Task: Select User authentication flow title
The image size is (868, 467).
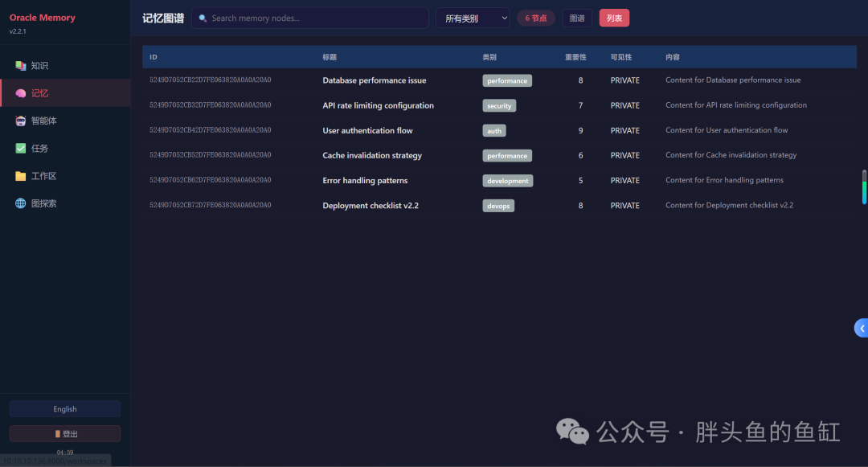Action: [x=367, y=130]
